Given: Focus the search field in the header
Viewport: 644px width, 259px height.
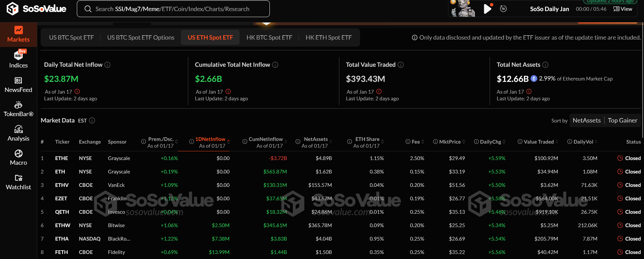Looking at the screenshot, I should pyautogui.click(x=173, y=9).
